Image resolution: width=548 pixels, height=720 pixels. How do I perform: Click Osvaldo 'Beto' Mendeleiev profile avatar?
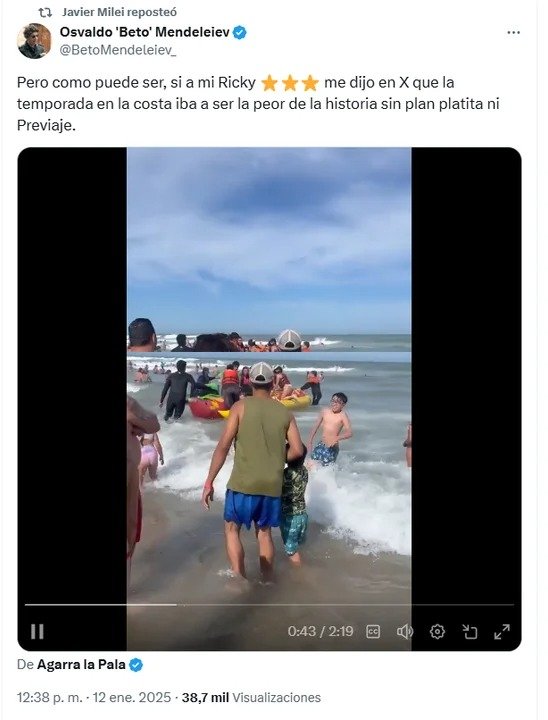click(34, 41)
